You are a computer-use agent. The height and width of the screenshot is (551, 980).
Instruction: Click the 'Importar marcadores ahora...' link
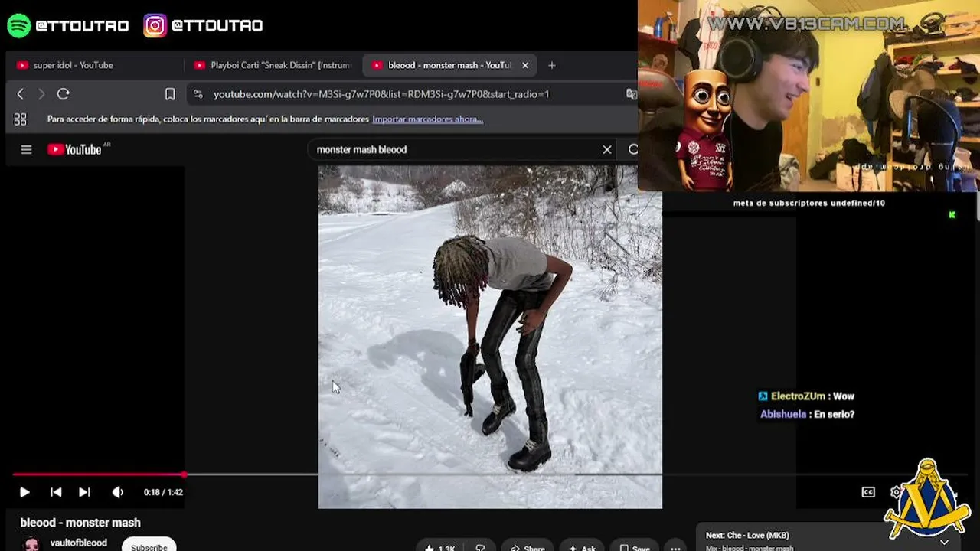pyautogui.click(x=427, y=119)
